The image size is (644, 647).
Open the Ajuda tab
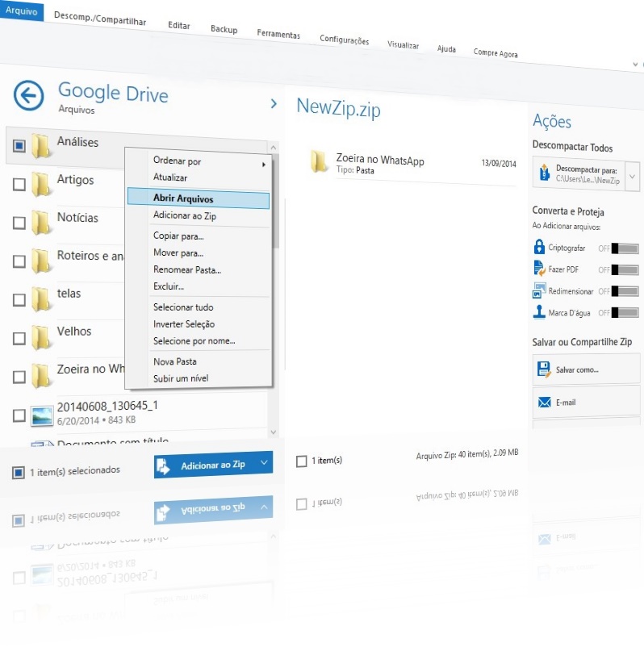(x=446, y=48)
